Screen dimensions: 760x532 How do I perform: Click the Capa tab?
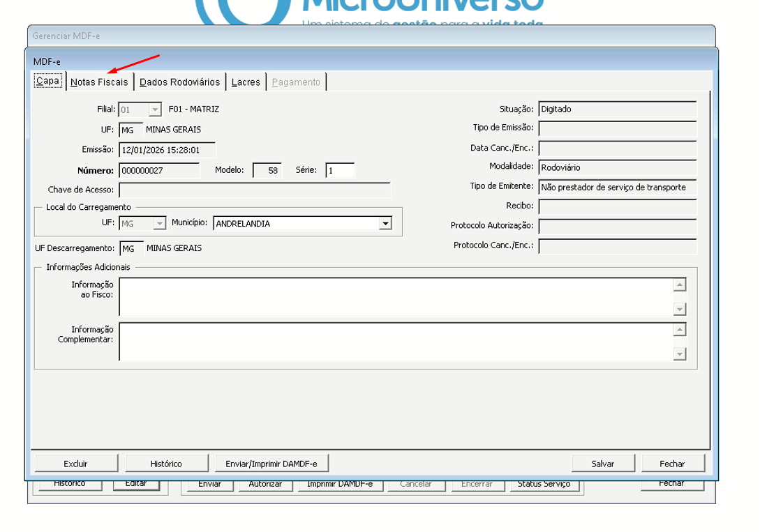(47, 81)
